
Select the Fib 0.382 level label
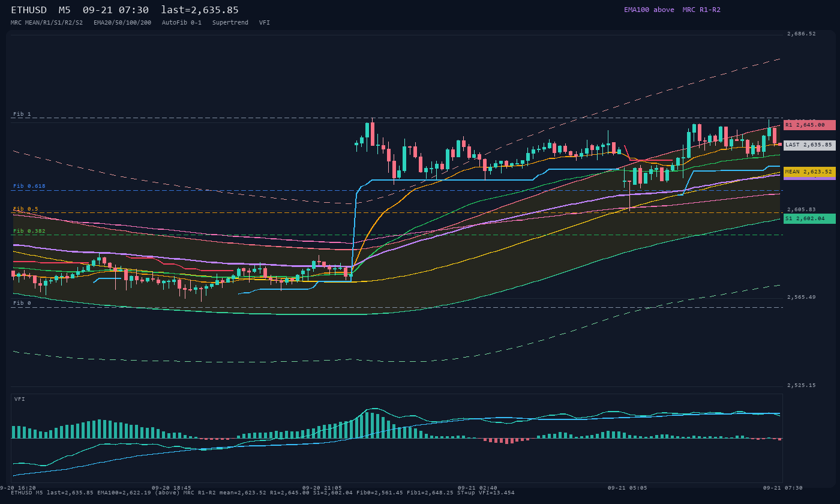pos(29,231)
